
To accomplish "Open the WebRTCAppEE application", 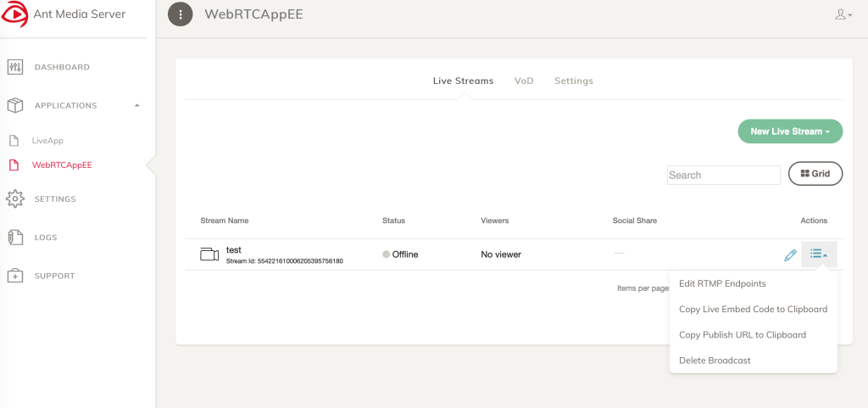I will pos(62,165).
